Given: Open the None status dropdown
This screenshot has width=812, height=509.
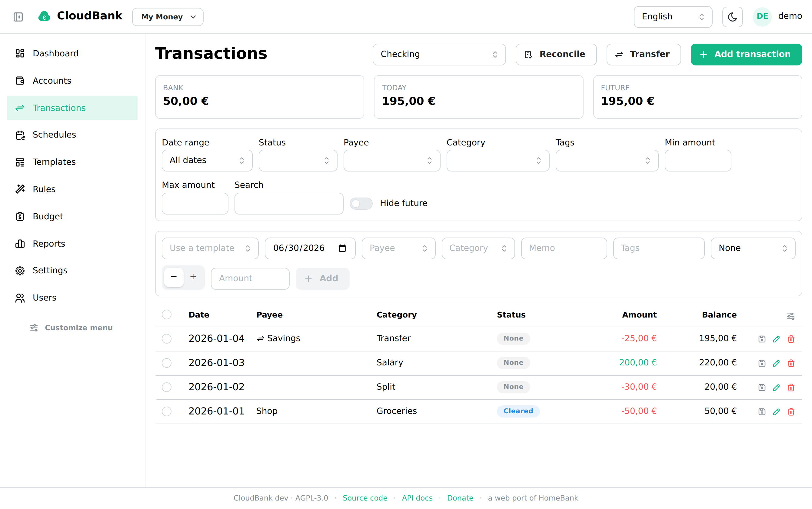Looking at the screenshot, I should [753, 248].
